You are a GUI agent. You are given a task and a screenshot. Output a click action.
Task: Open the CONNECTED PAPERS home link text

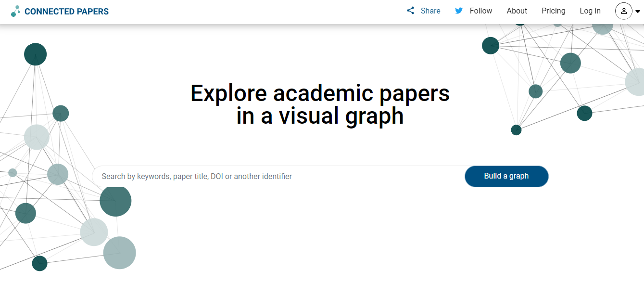(x=66, y=12)
